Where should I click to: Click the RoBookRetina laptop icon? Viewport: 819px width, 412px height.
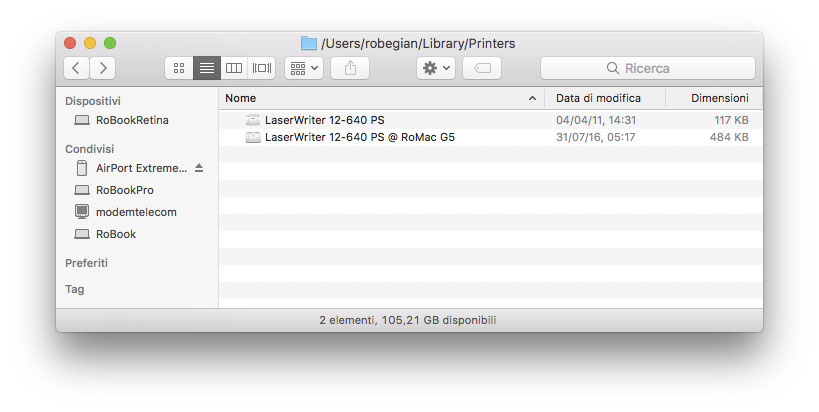(82, 121)
